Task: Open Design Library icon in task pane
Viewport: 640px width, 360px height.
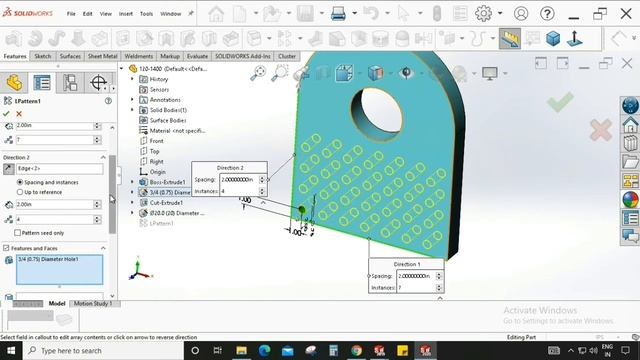Action: (630, 143)
